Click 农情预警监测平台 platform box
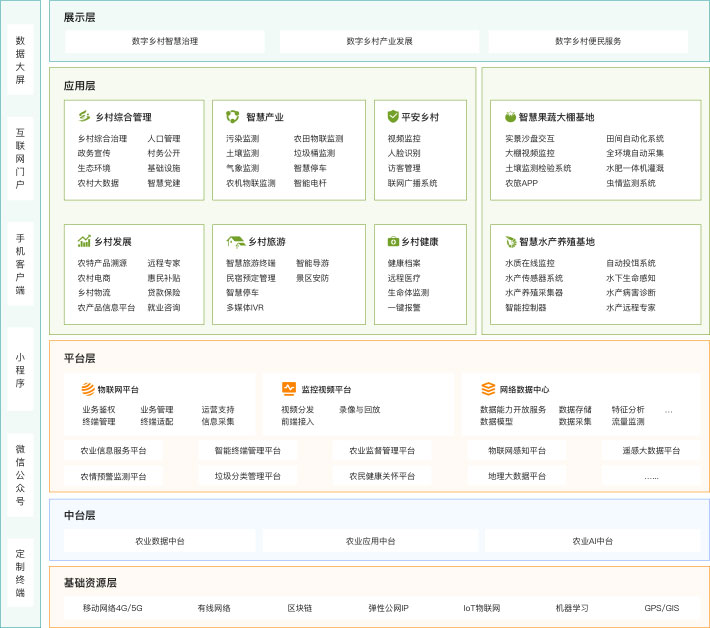 point(113,476)
